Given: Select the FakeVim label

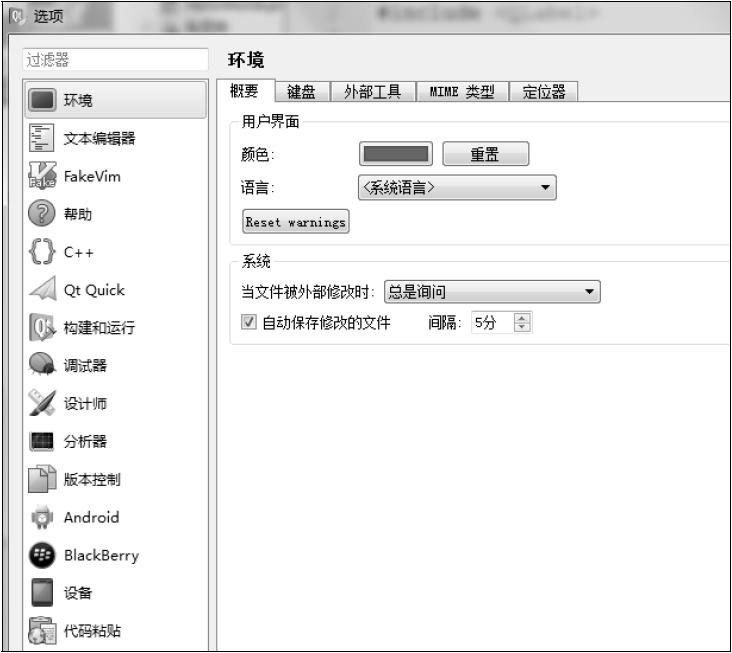Looking at the screenshot, I should pos(92,176).
